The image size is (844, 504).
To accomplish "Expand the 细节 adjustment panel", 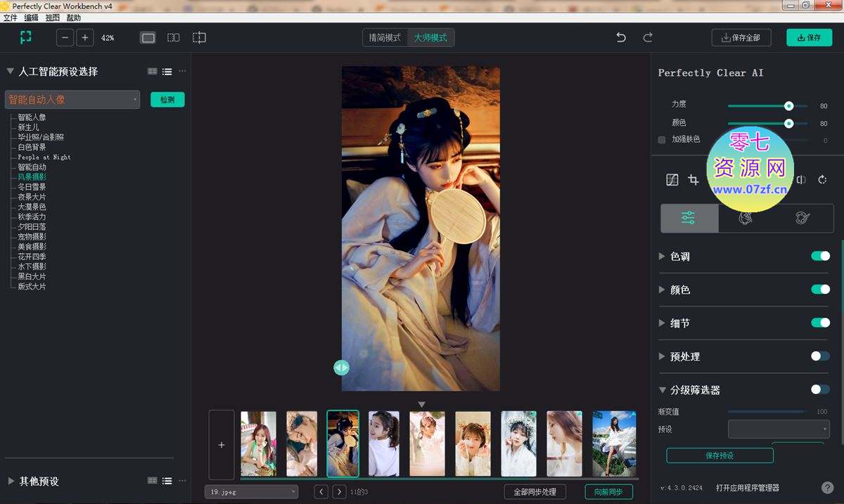I will pos(662,323).
